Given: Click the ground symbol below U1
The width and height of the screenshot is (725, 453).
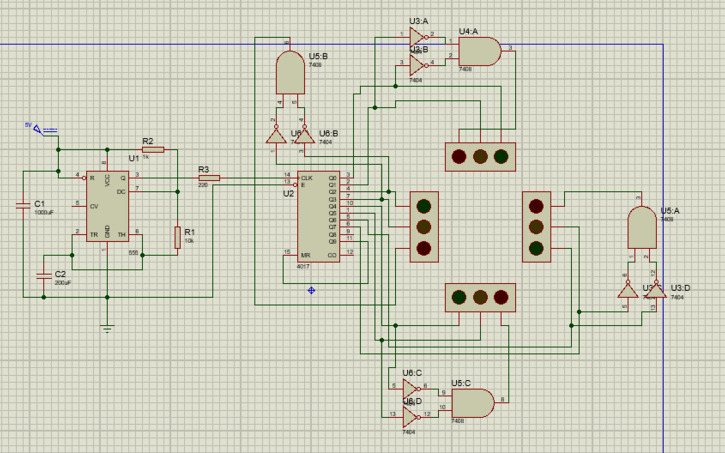Looking at the screenshot, I should tap(107, 329).
